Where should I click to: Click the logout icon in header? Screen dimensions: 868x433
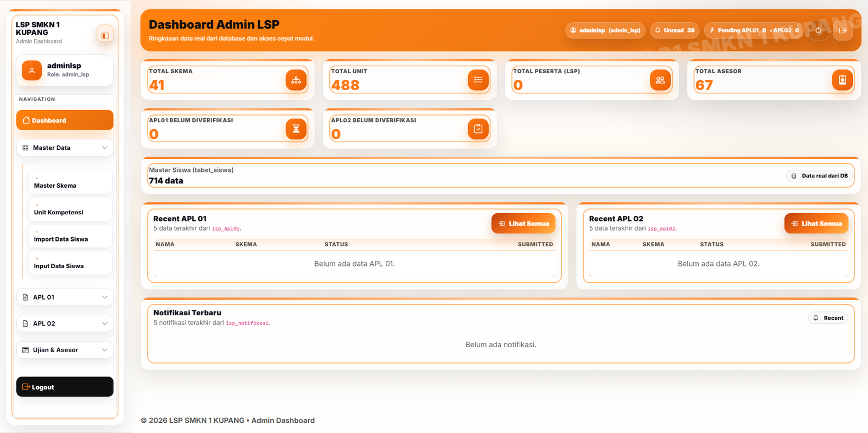(843, 30)
